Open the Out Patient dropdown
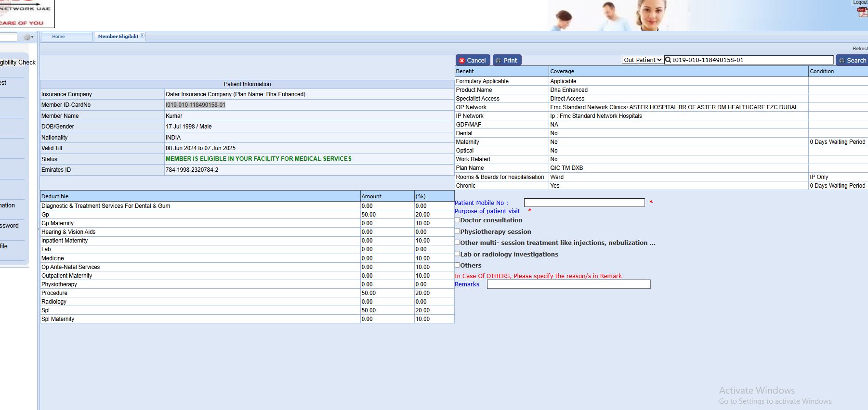Image resolution: width=868 pixels, height=410 pixels. [x=642, y=60]
